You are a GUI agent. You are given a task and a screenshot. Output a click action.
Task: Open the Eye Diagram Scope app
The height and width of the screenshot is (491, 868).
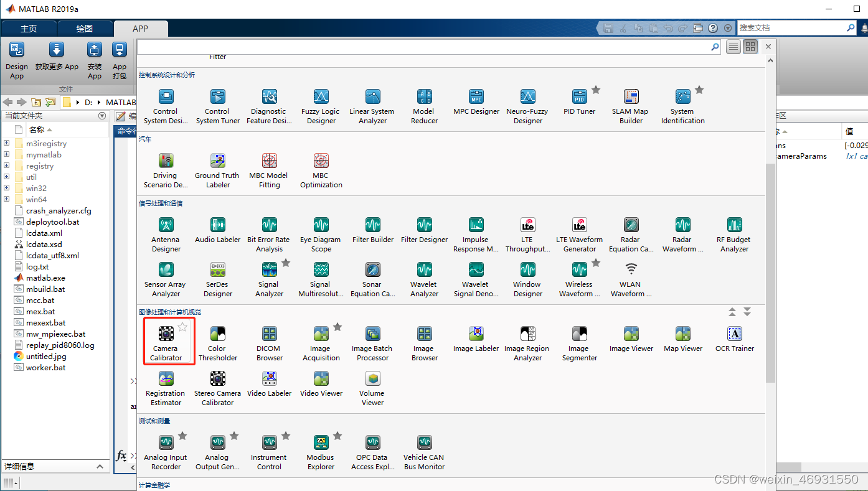pyautogui.click(x=321, y=235)
